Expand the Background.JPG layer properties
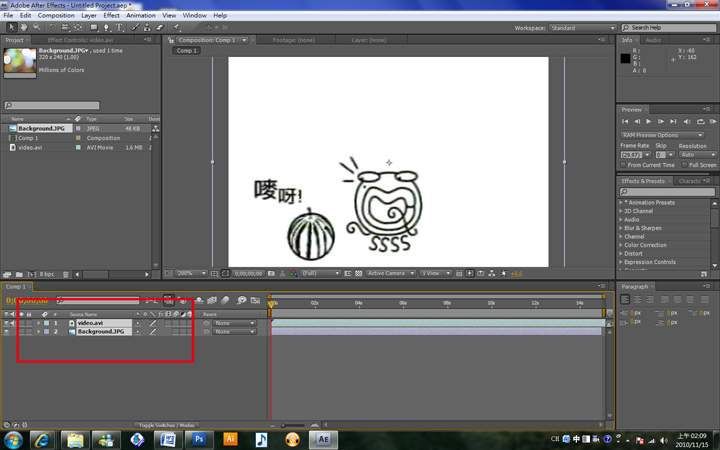The height and width of the screenshot is (450, 720). pyautogui.click(x=39, y=332)
